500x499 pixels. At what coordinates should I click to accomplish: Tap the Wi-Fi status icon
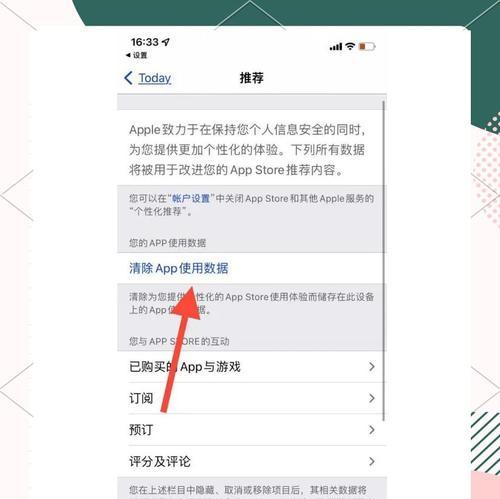pyautogui.click(x=350, y=46)
